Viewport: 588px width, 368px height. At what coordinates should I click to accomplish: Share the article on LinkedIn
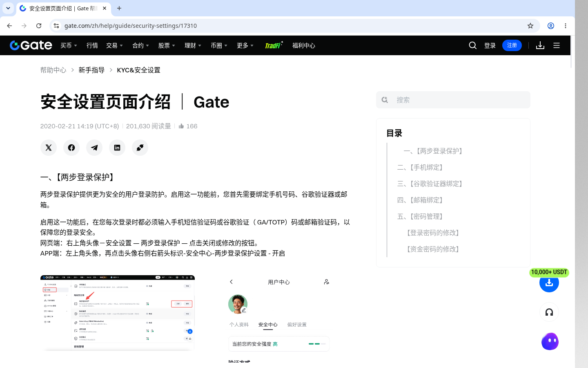pos(117,148)
